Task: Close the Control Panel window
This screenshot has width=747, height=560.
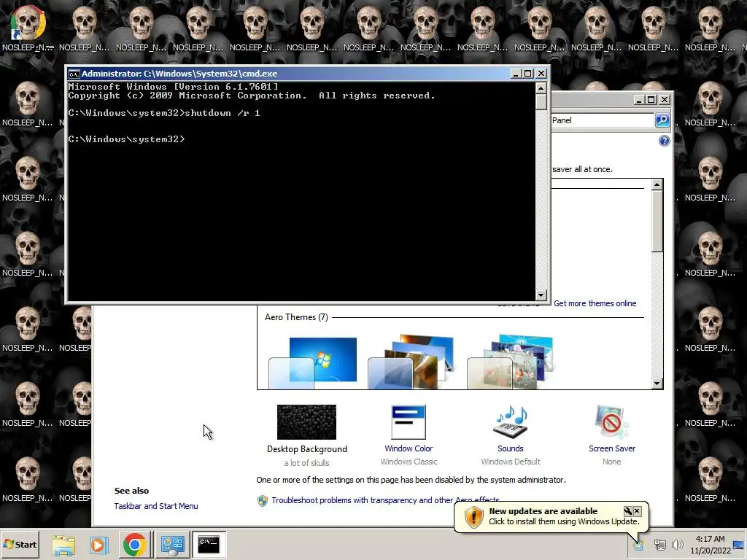Action: (665, 99)
